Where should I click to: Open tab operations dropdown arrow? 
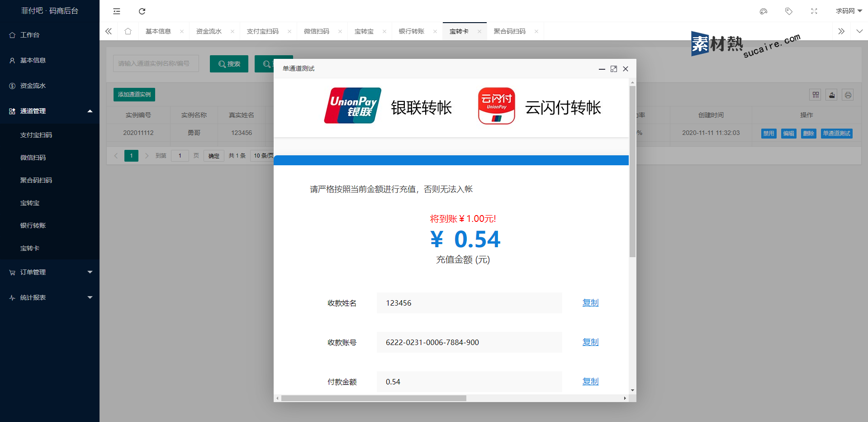tap(859, 31)
